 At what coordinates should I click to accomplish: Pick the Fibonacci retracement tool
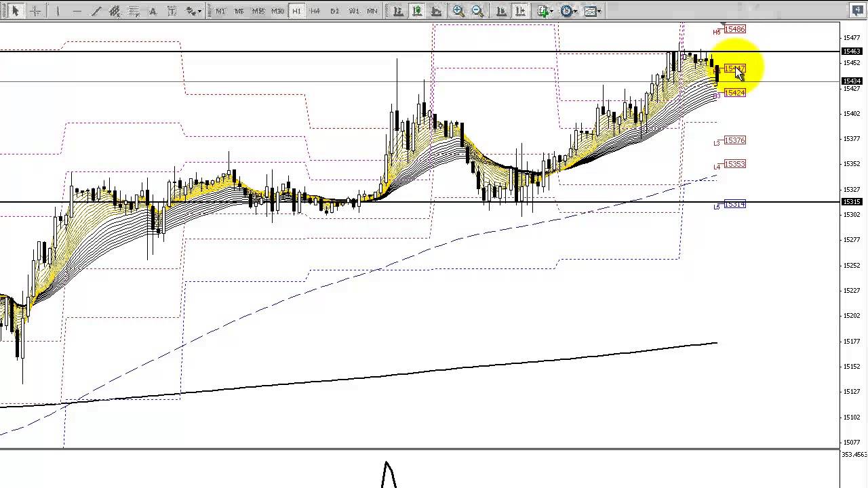(134, 11)
